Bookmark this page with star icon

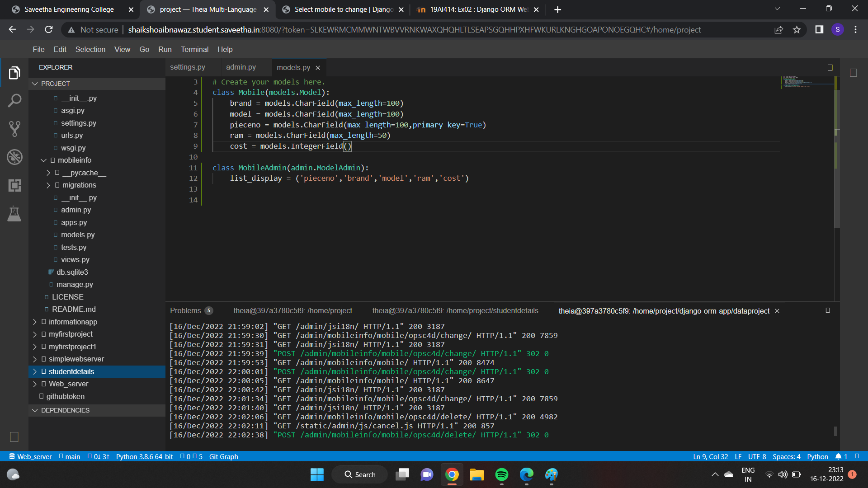point(797,30)
